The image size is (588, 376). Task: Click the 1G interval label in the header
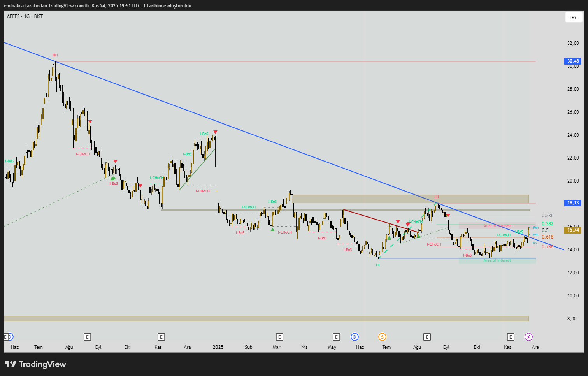click(27, 16)
